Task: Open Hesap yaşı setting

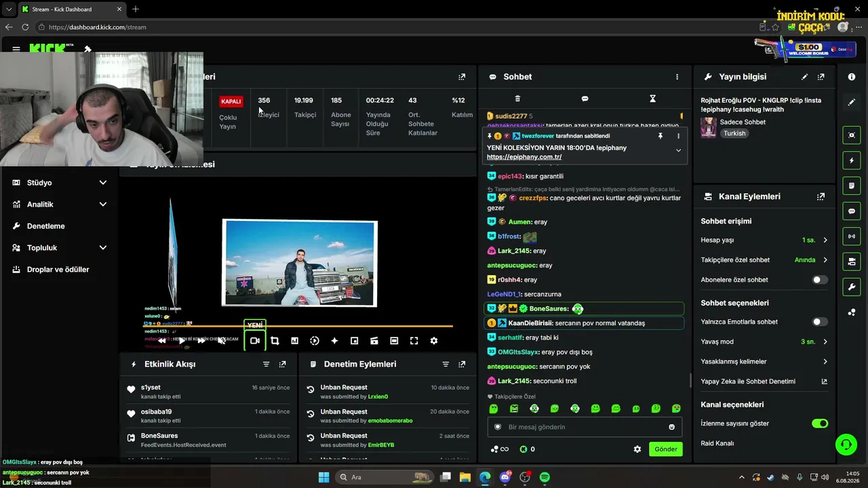Action: (764, 240)
